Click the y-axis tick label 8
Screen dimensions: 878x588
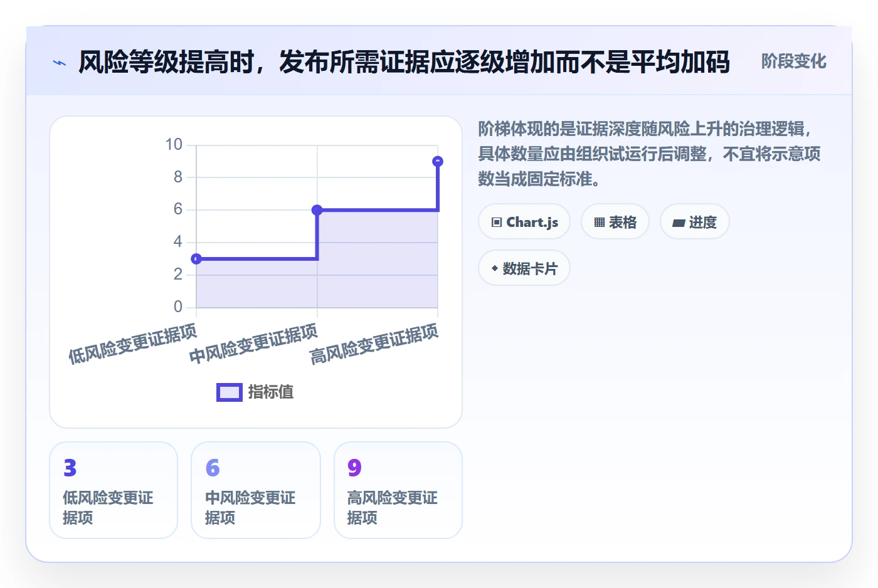(x=178, y=177)
